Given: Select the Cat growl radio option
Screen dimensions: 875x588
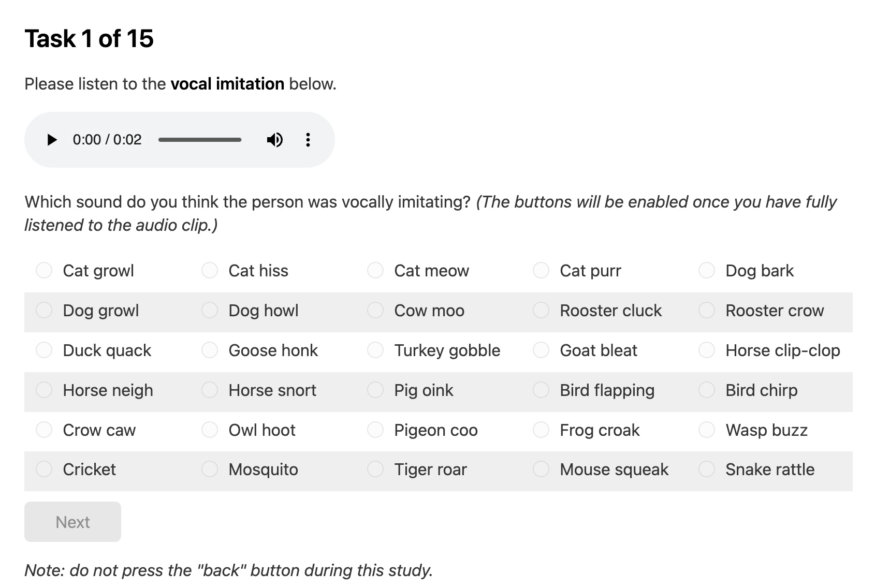Looking at the screenshot, I should (x=44, y=270).
